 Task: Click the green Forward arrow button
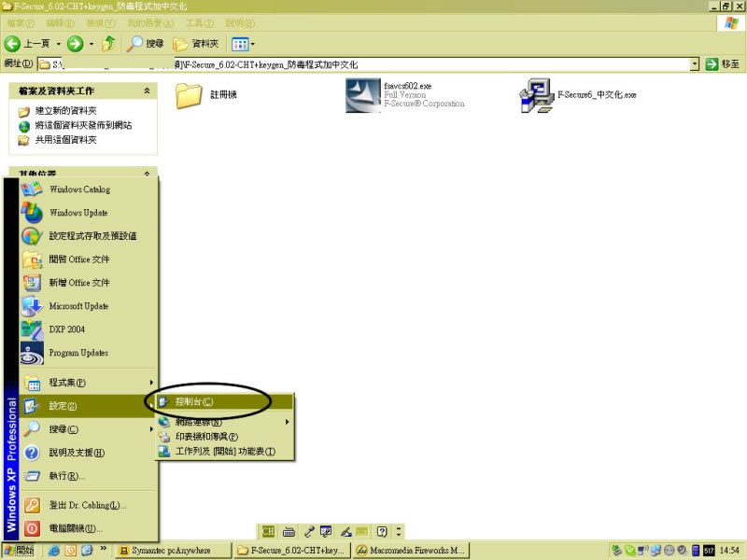coord(75,44)
